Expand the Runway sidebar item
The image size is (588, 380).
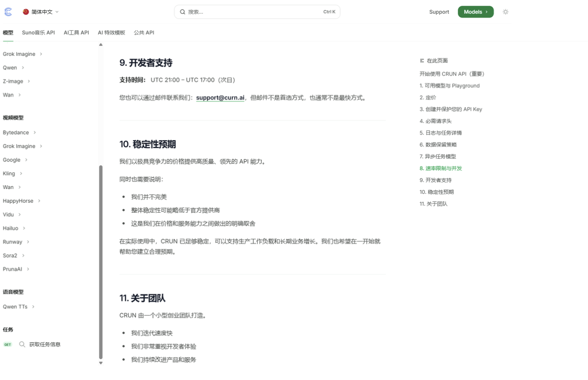[16, 242]
